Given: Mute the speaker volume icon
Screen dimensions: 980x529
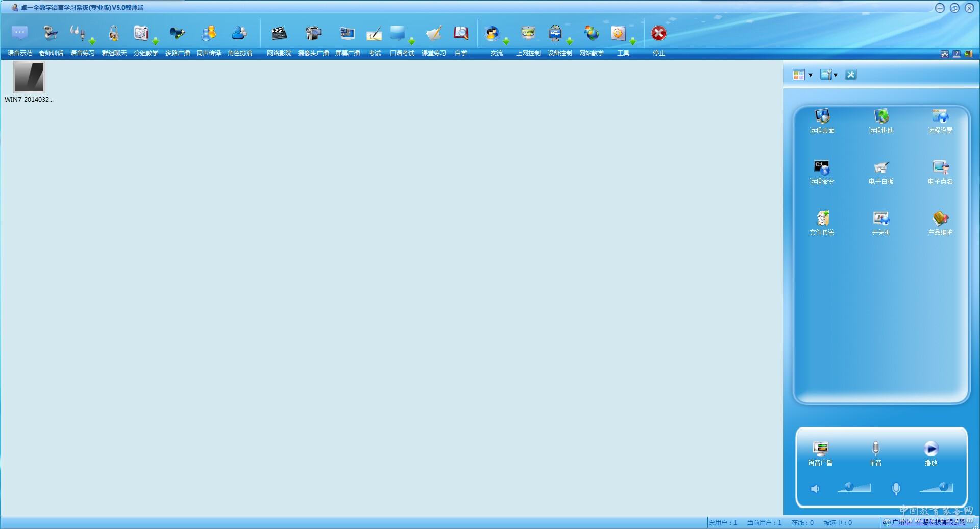Looking at the screenshot, I should click(815, 489).
